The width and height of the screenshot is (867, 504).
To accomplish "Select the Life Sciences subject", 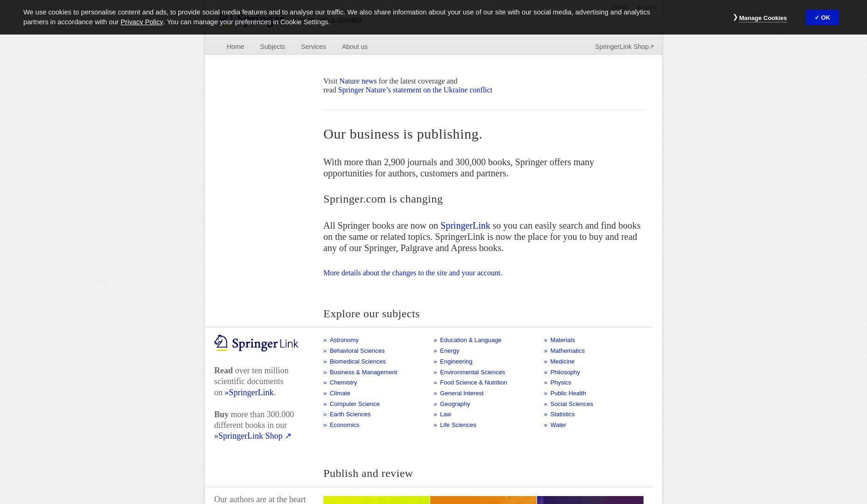I will point(458,425).
